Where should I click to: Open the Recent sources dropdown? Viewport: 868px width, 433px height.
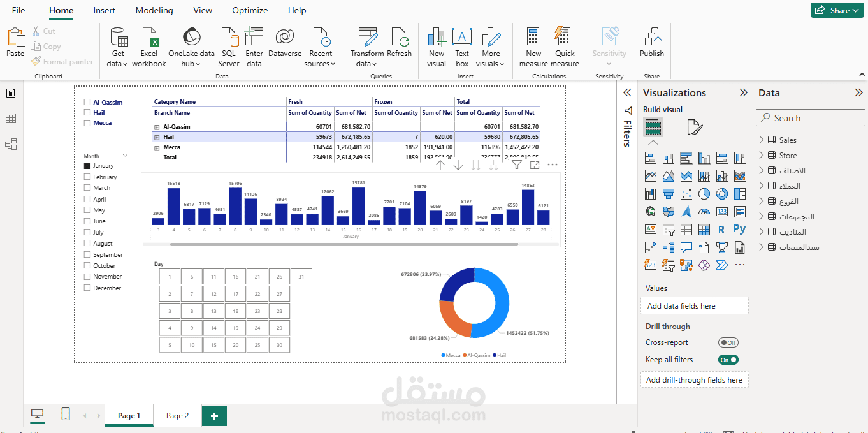tap(321, 47)
